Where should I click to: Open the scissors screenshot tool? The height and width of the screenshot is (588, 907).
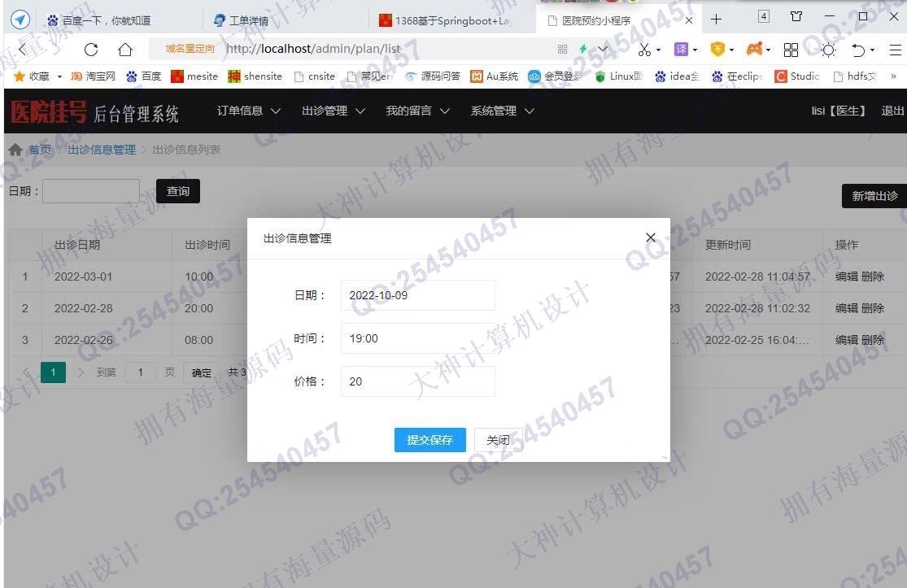[643, 50]
